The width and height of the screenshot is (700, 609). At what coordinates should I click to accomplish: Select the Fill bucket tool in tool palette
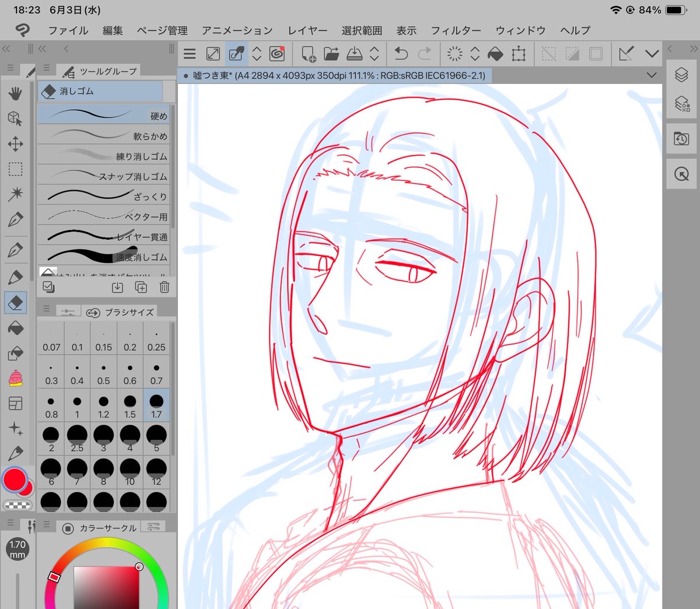15,328
